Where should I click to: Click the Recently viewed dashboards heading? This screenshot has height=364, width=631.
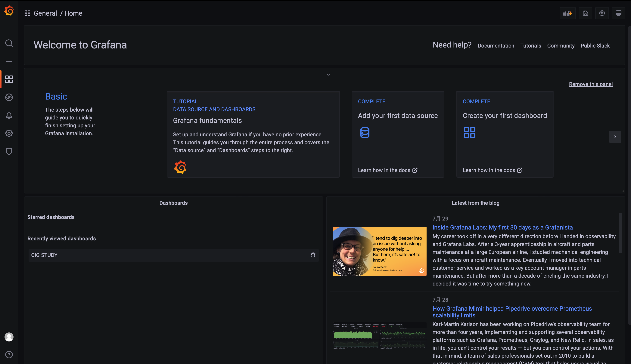pyautogui.click(x=61, y=239)
